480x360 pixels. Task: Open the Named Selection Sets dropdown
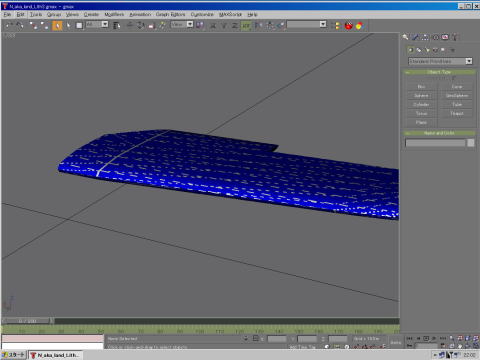tap(306, 24)
